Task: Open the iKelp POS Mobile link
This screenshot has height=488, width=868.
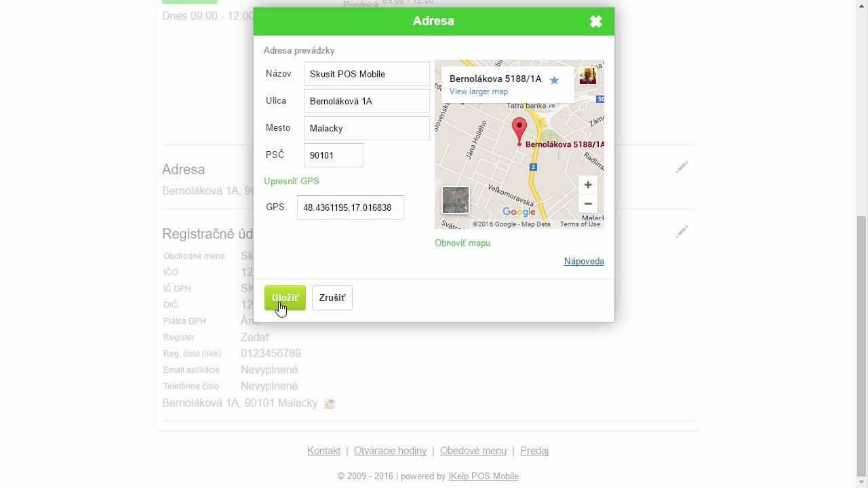Action: click(484, 476)
